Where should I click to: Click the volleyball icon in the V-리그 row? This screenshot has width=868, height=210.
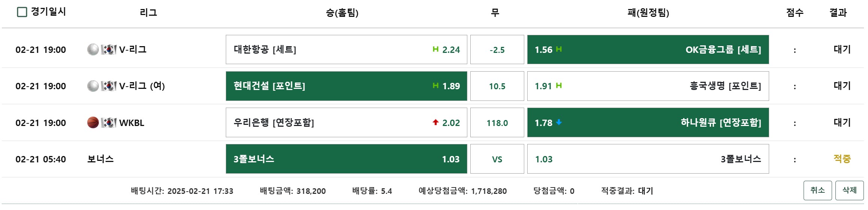[x=93, y=49]
